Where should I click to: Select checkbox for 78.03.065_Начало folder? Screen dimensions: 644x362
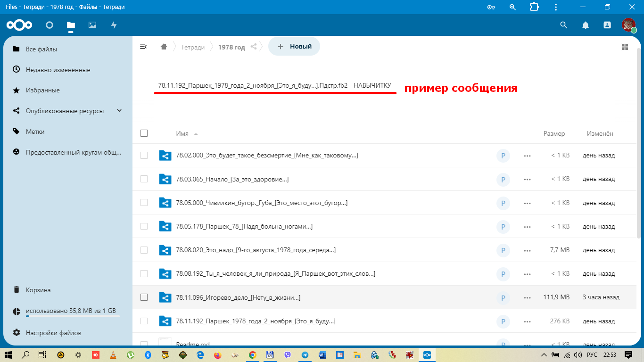click(x=144, y=179)
